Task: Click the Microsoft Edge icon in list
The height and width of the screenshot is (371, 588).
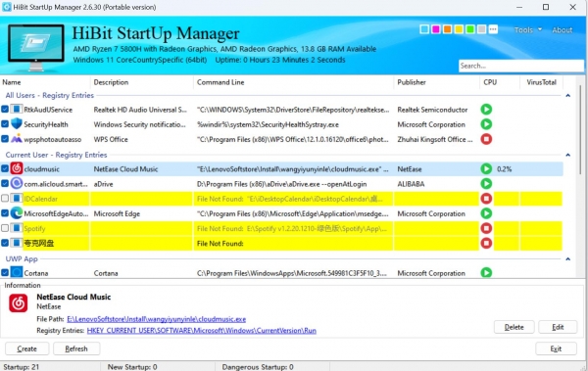Action: point(17,213)
